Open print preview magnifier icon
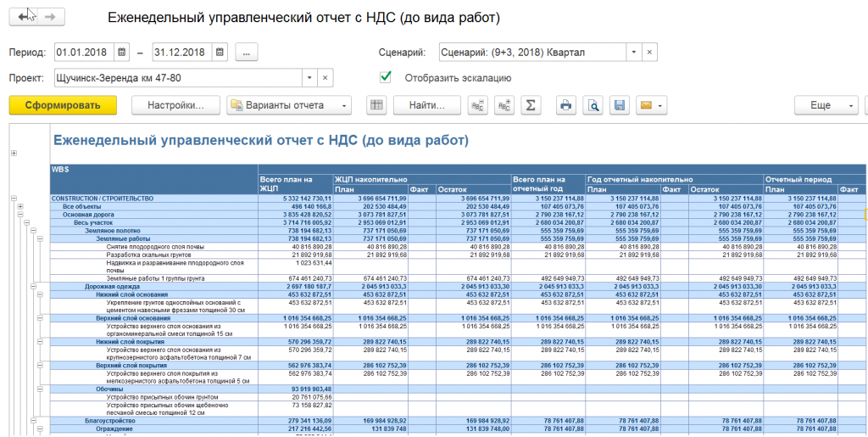The height and width of the screenshot is (437, 868). point(593,105)
